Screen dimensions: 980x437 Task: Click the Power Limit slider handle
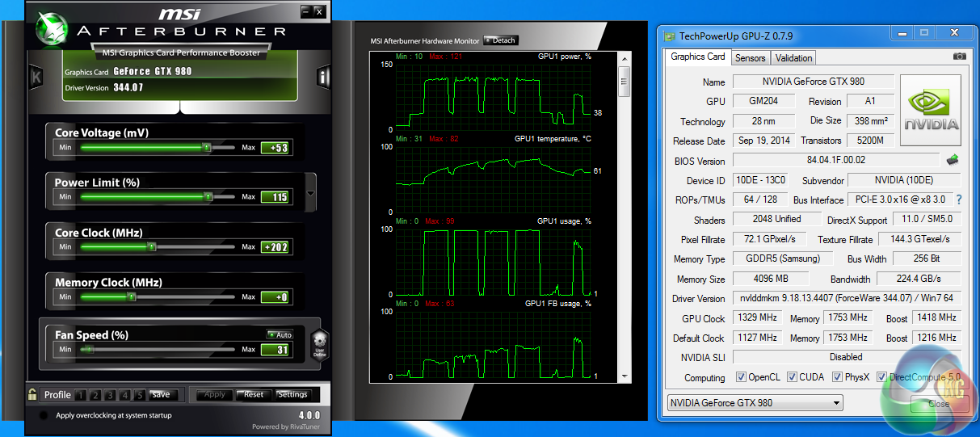208,196
